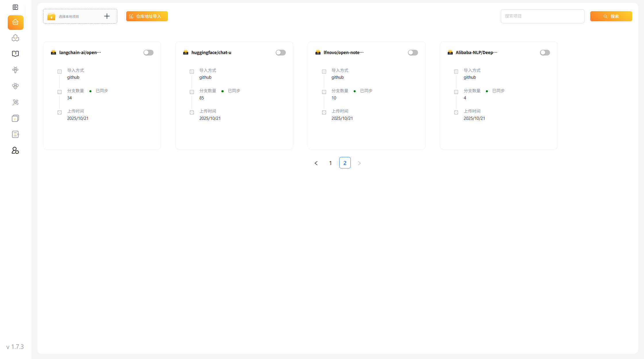Open the honeycomb hexagons sidebar icon
Viewport: 644px width, 359px height.
click(x=16, y=38)
